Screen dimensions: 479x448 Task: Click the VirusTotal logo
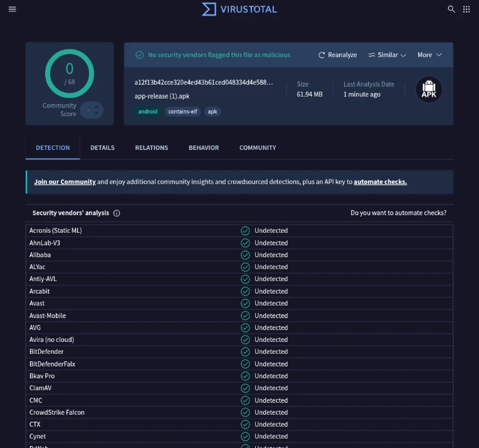point(239,9)
